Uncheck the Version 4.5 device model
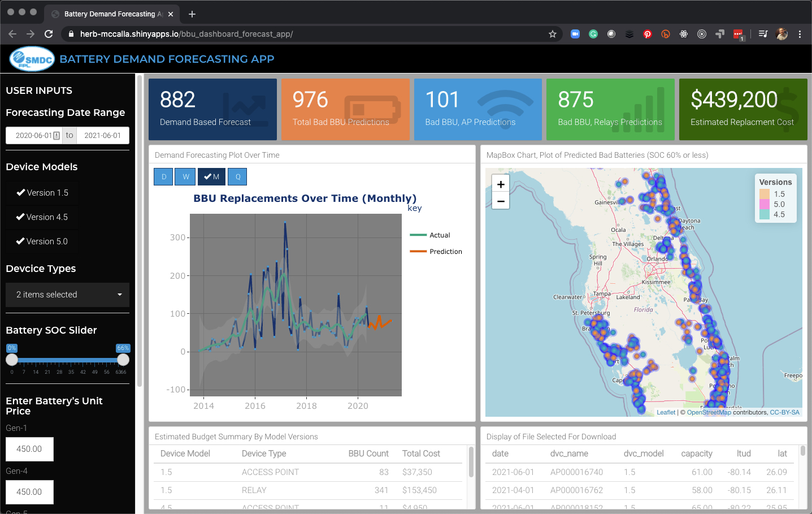 click(x=42, y=217)
